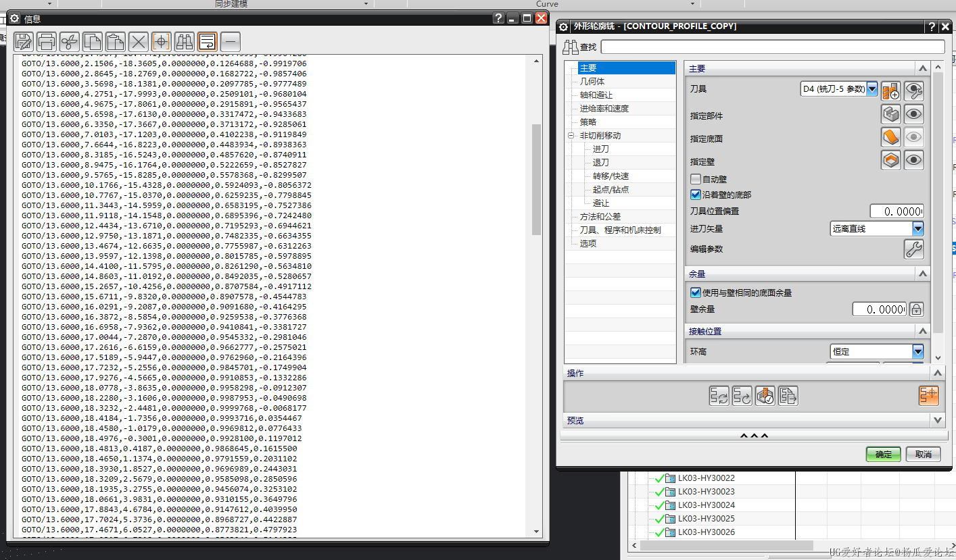Click the 指定部件 select part icon
The width and height of the screenshot is (956, 560).
click(x=890, y=113)
